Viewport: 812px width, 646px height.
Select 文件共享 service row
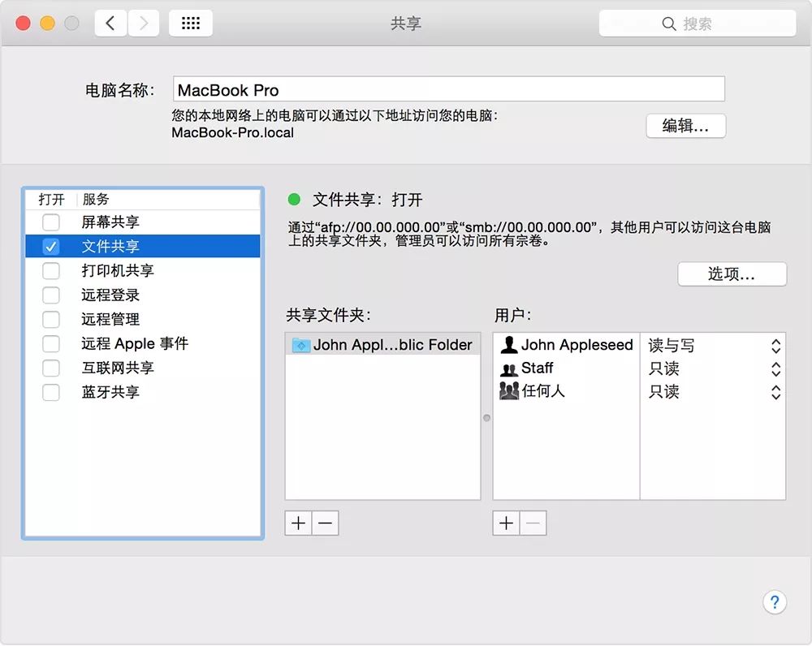pyautogui.click(x=143, y=247)
